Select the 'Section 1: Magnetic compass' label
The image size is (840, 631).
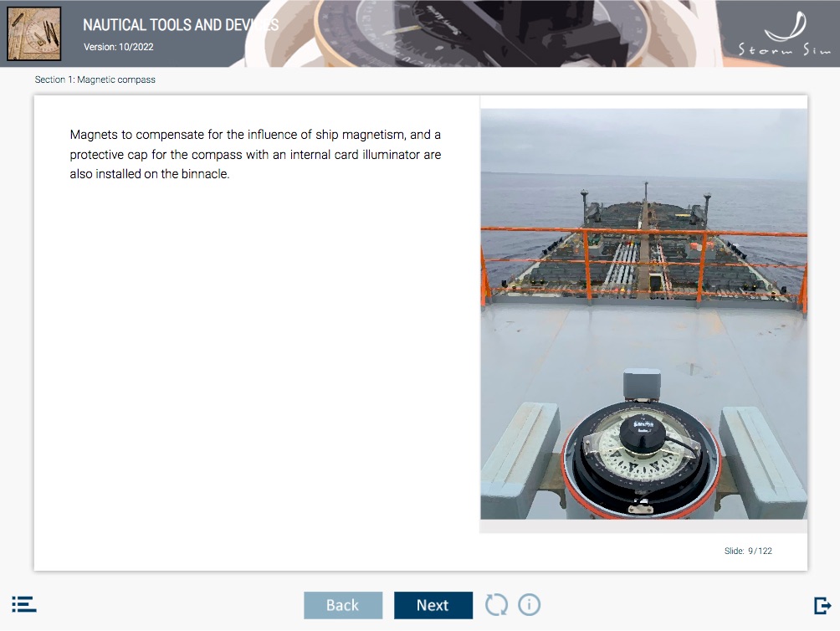pos(95,80)
